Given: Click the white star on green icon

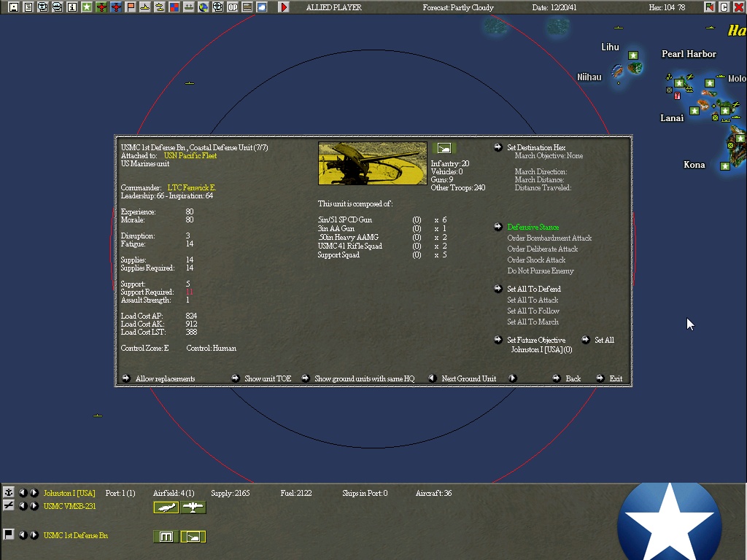Looking at the screenshot, I should (87, 7).
